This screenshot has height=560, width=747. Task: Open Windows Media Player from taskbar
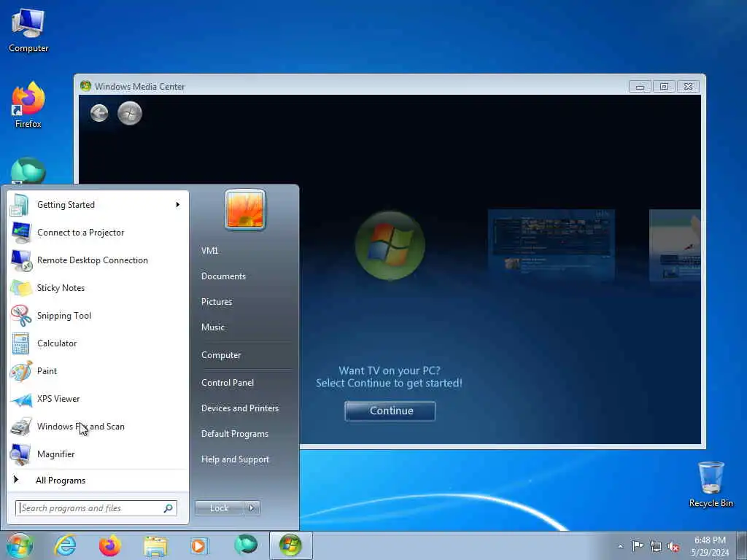199,545
